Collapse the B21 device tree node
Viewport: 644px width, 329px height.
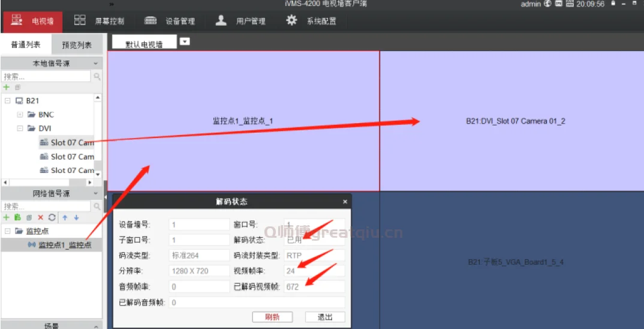click(x=7, y=101)
